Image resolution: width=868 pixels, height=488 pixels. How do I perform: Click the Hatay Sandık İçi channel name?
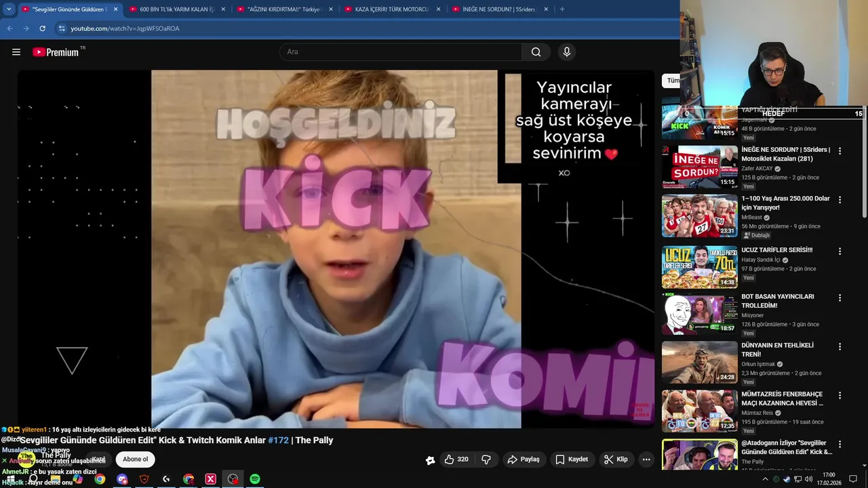761,260
